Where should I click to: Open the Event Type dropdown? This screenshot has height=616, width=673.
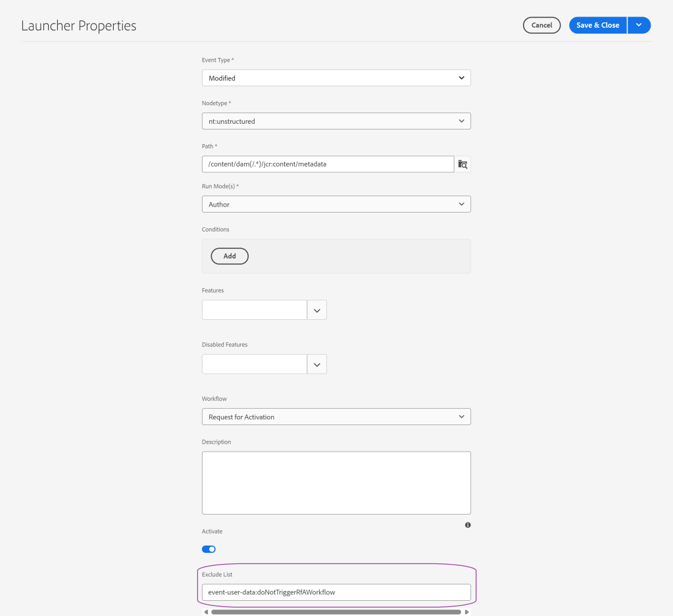coord(336,78)
